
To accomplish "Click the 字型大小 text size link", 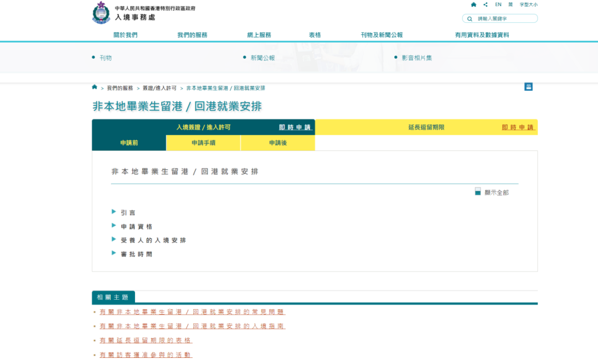I will 529,4.
